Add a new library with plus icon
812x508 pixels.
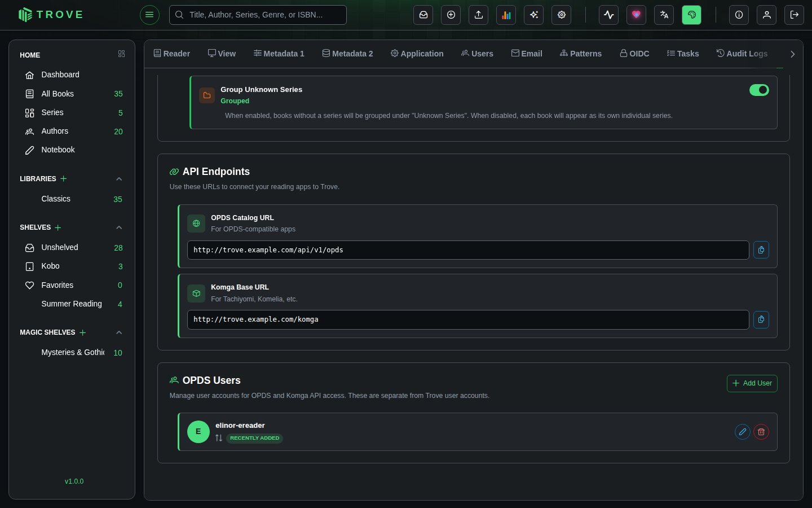(64, 179)
